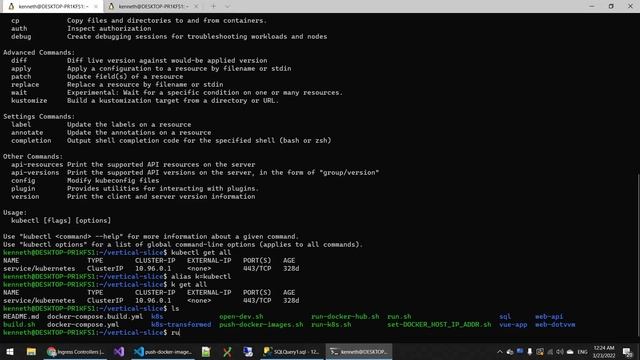The height and width of the screenshot is (360, 640).
Task: Click push-docker-images.sh in ls output
Action: [x=261, y=324]
